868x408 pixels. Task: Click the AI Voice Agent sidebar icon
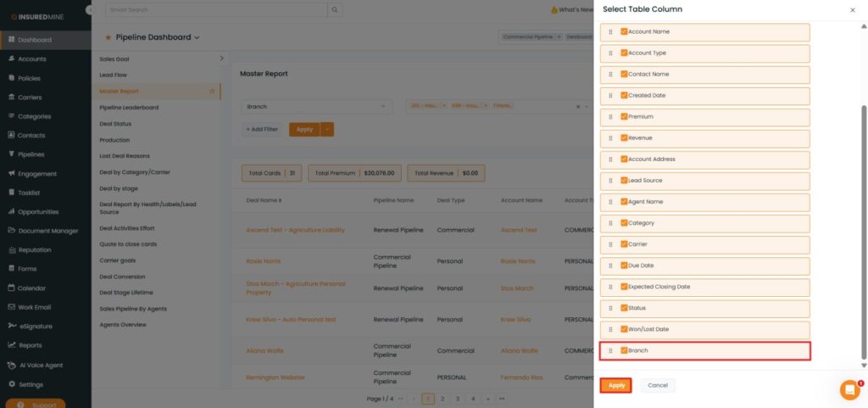(11, 365)
